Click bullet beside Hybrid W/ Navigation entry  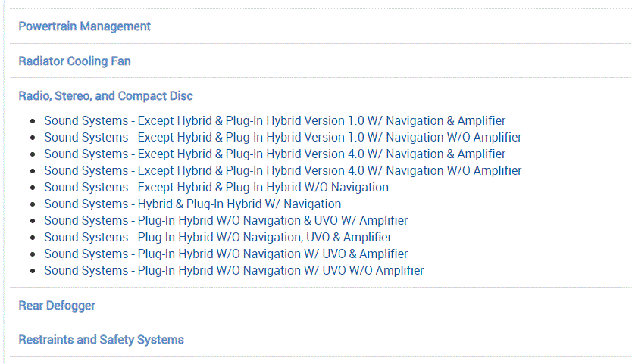tap(33, 204)
